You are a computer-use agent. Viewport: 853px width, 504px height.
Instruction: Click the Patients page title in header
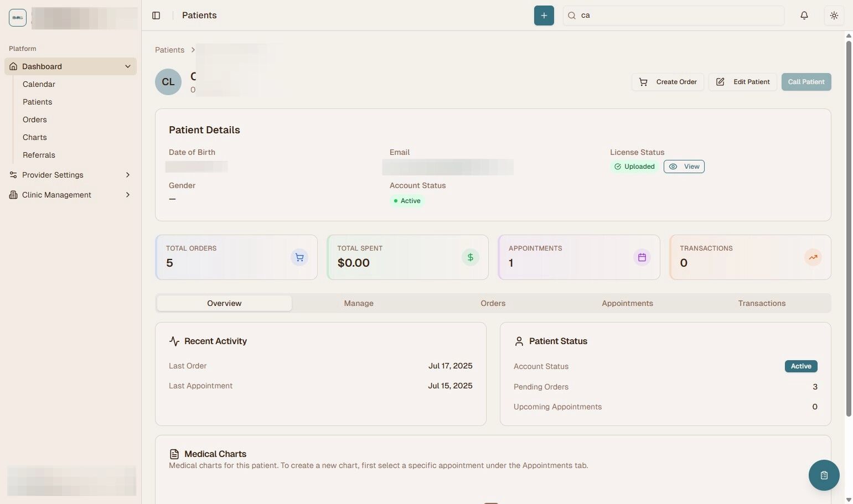pyautogui.click(x=199, y=15)
